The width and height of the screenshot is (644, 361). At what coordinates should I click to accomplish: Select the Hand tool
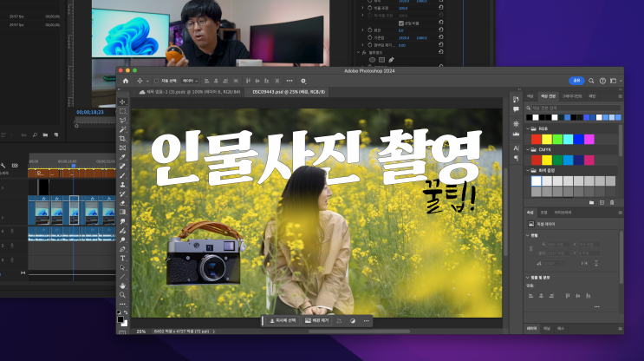point(122,286)
